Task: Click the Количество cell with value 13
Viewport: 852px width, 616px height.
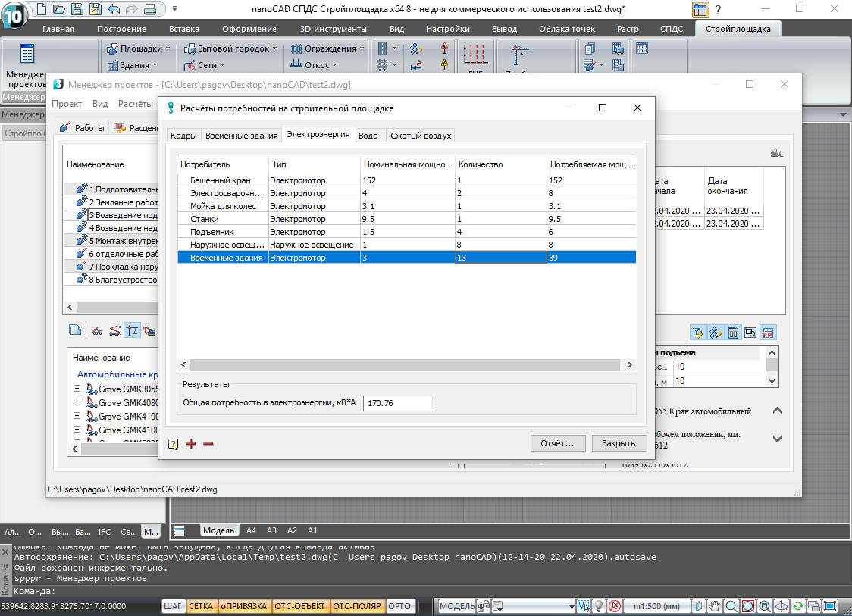Action: pos(500,258)
